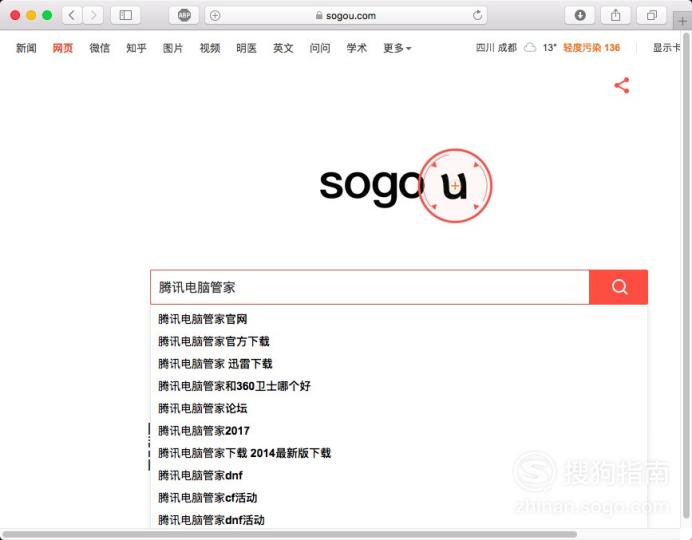Click the 四川 成都 location link
This screenshot has width=692, height=540.
coord(496,48)
